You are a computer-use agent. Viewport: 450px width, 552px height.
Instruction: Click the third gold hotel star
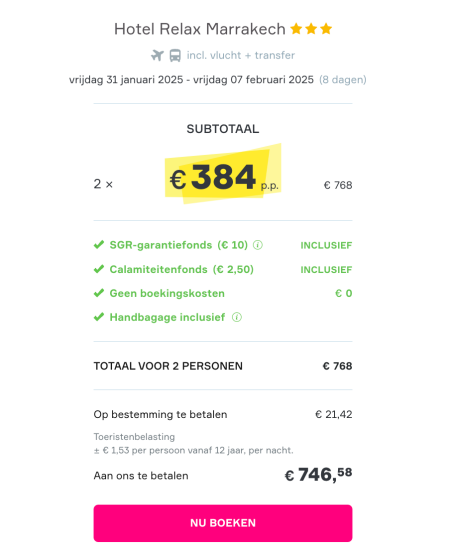(326, 29)
